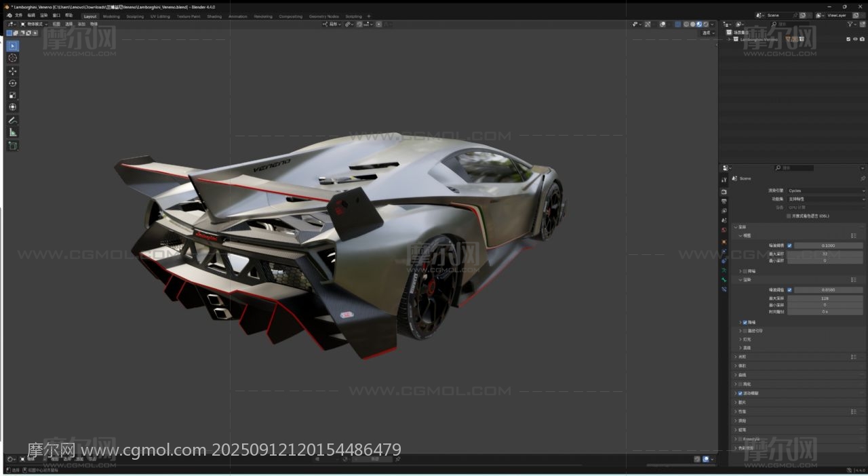Toggle Lamborghini_Veneno collection exclude checkbox
This screenshot has height=476, width=868.
[x=848, y=39]
